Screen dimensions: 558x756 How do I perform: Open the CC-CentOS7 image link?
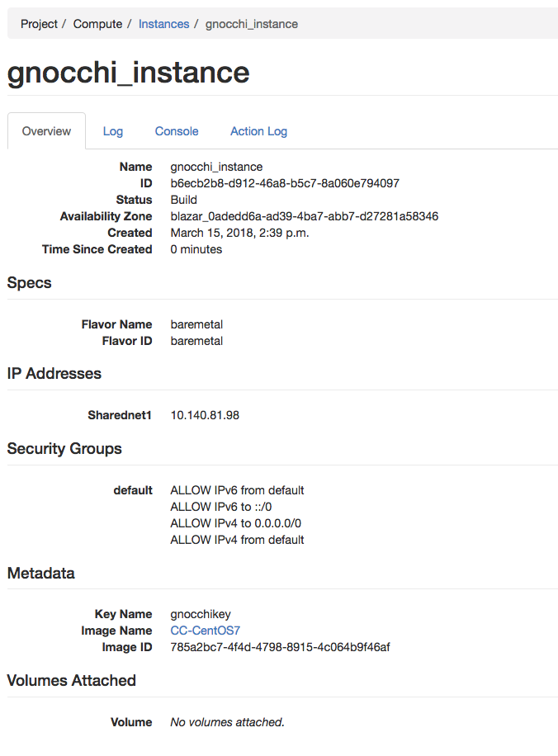[x=205, y=631]
